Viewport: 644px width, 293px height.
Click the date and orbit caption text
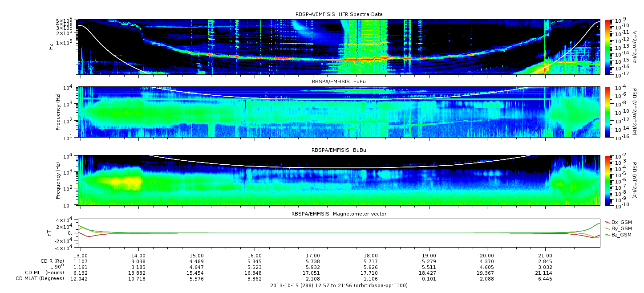pos(339,285)
